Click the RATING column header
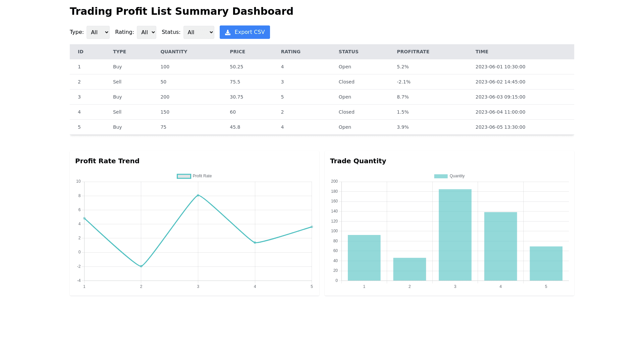644x362 pixels. (x=290, y=52)
